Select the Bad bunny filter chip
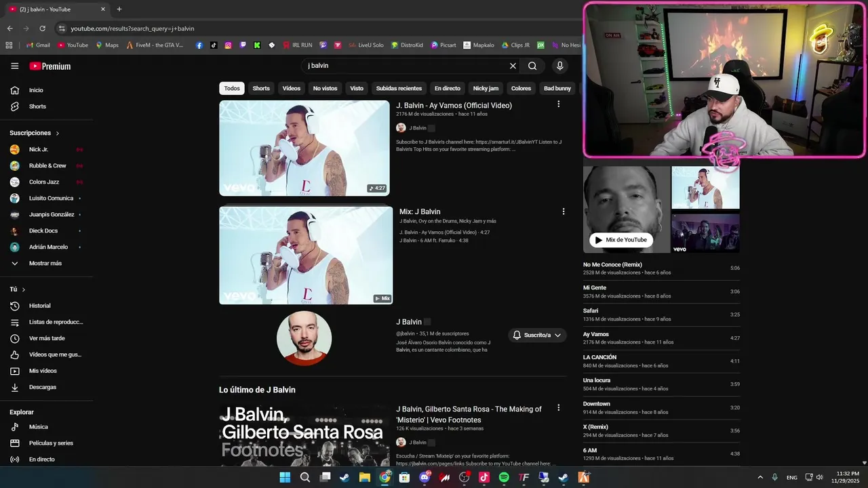The height and width of the screenshot is (488, 868). pyautogui.click(x=557, y=88)
